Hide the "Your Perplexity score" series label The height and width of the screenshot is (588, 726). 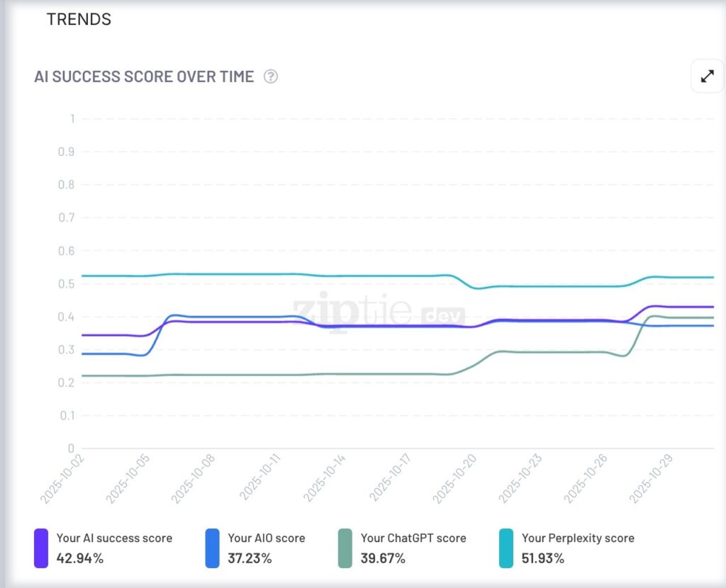coord(578,538)
